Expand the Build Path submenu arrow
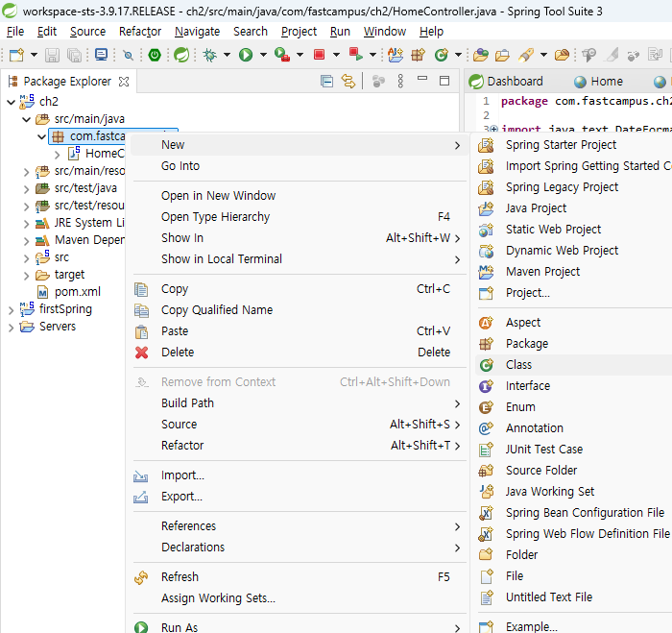 (x=457, y=403)
